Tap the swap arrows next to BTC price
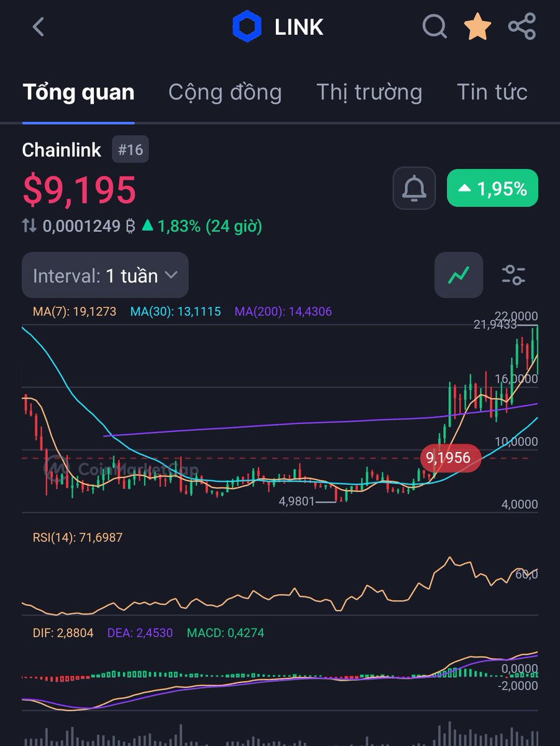Viewport: 560px width, 746px height. (x=29, y=226)
